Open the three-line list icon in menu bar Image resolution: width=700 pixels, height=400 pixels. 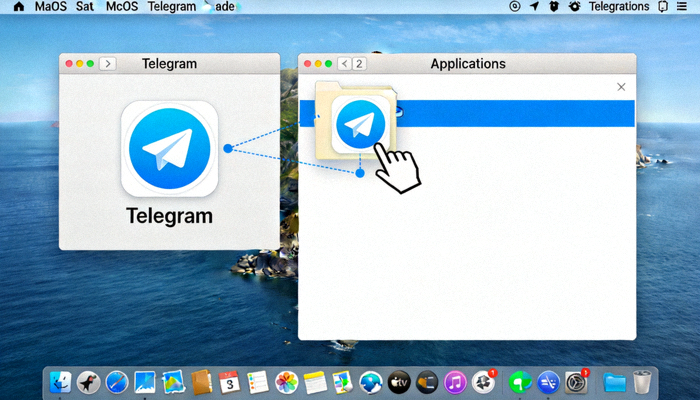pos(682,6)
